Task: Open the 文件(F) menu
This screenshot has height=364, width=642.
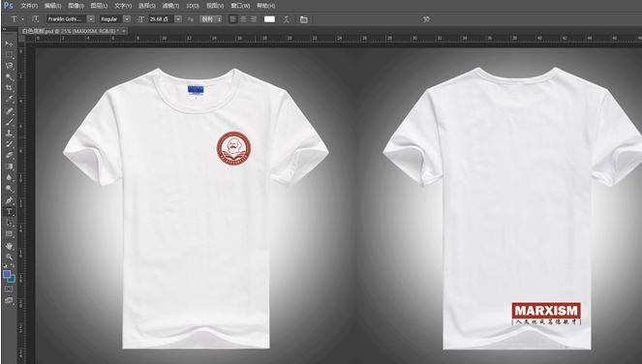Action: (29, 6)
